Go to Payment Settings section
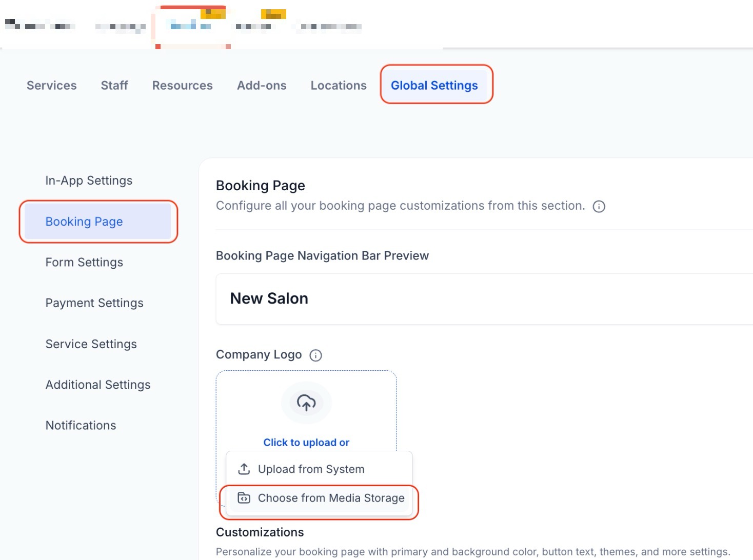This screenshot has height=560, width=753. point(94,303)
